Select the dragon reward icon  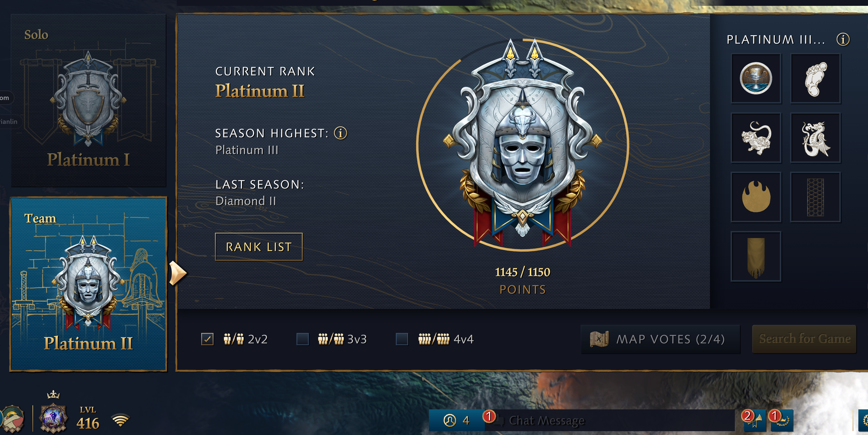[815, 138]
